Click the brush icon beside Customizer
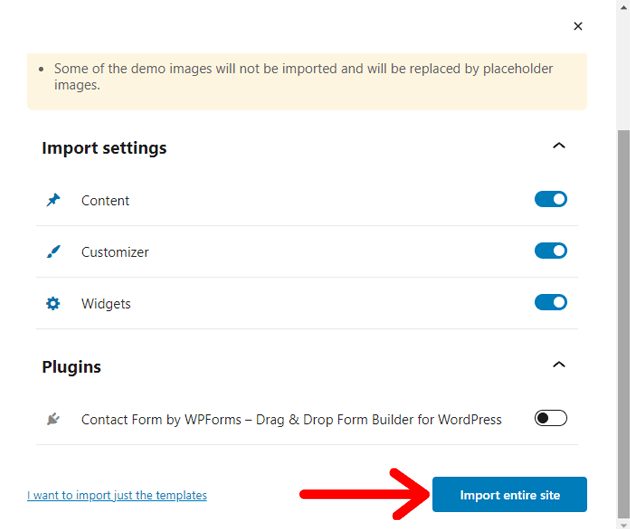The width and height of the screenshot is (630, 529). (53, 252)
